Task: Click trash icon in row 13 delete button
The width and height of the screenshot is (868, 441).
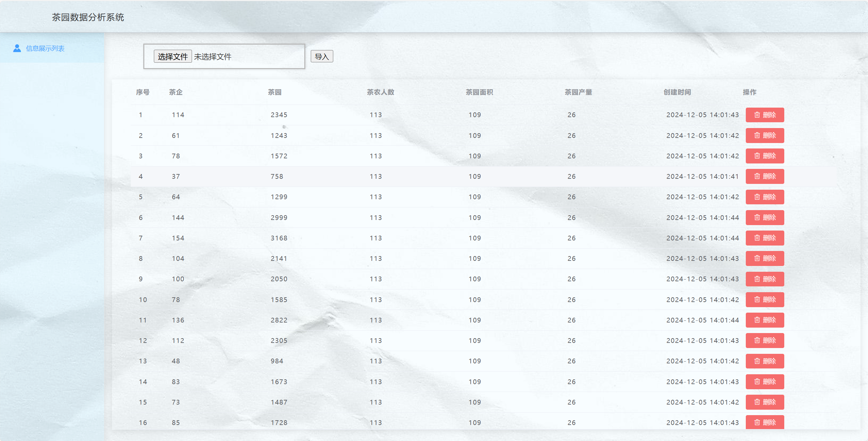Action: click(x=757, y=361)
